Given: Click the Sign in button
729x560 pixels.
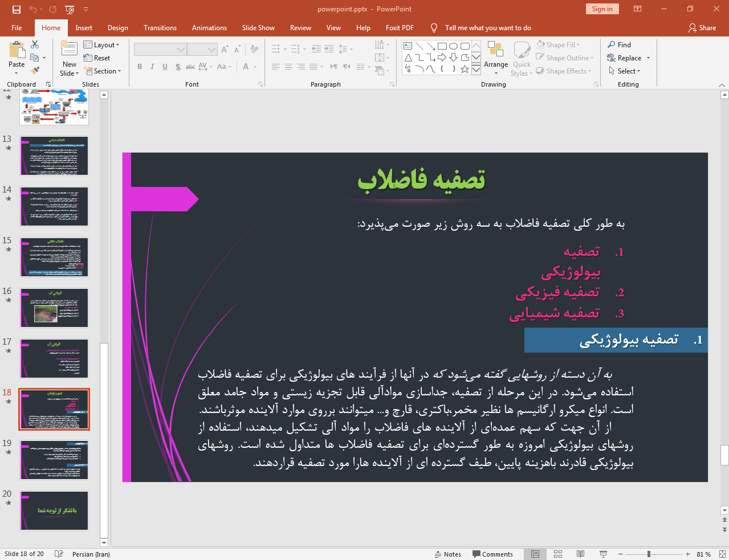Looking at the screenshot, I should pyautogui.click(x=602, y=9).
